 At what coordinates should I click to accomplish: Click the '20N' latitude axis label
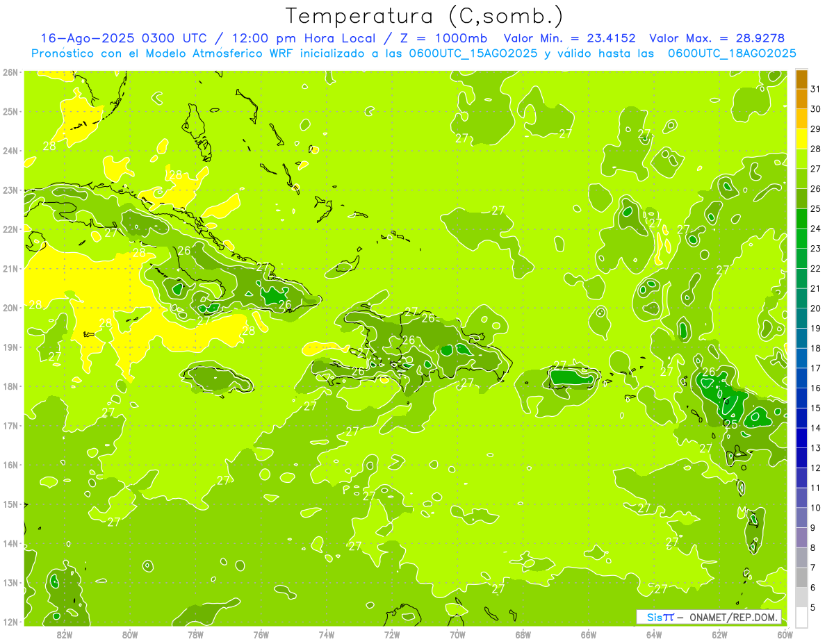[10, 308]
